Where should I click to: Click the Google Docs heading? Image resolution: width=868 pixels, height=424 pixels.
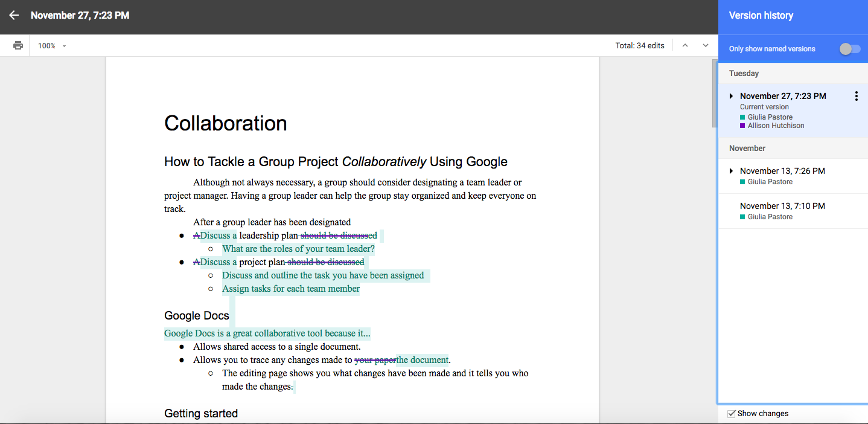(x=197, y=315)
